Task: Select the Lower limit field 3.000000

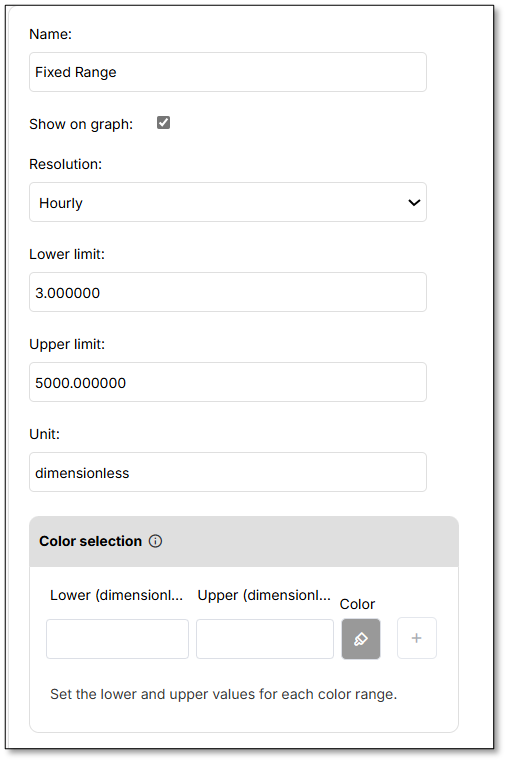Action: (228, 292)
